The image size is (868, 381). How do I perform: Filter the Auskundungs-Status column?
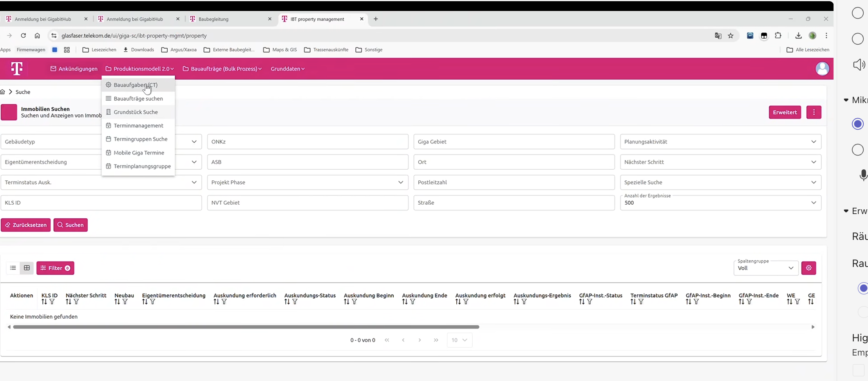295,302
